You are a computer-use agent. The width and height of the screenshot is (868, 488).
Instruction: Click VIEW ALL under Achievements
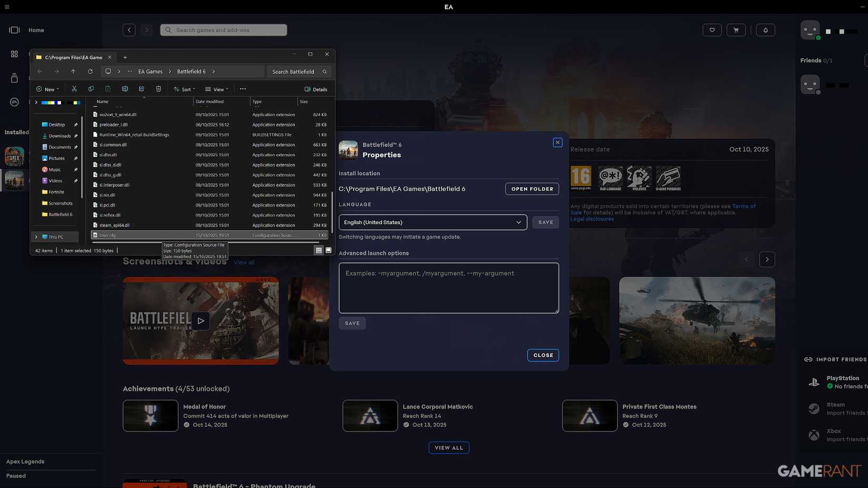(x=449, y=448)
